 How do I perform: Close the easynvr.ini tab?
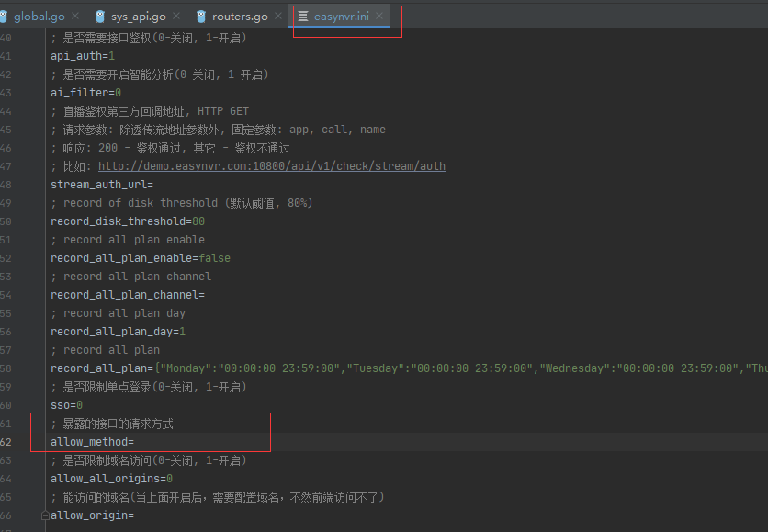pyautogui.click(x=379, y=17)
